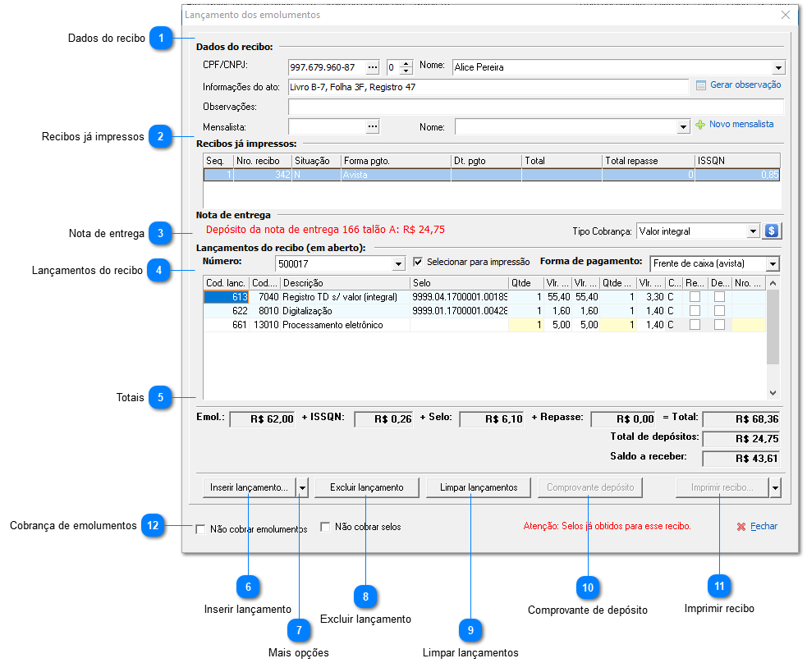Click Saldo a receber R$ 43,61

pyautogui.click(x=741, y=459)
